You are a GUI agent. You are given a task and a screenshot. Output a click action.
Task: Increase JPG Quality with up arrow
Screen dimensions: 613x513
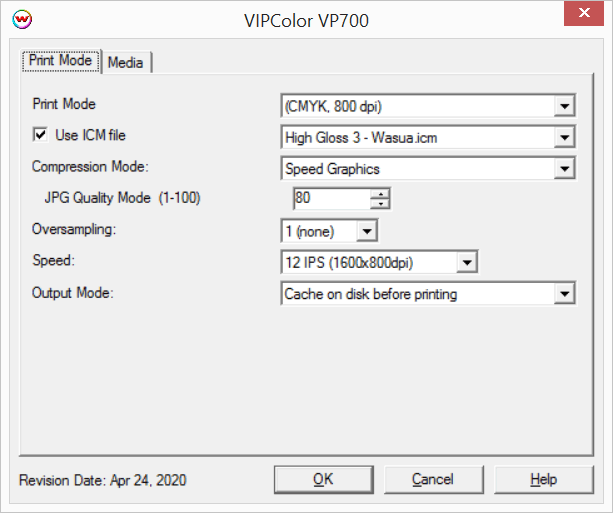380,193
